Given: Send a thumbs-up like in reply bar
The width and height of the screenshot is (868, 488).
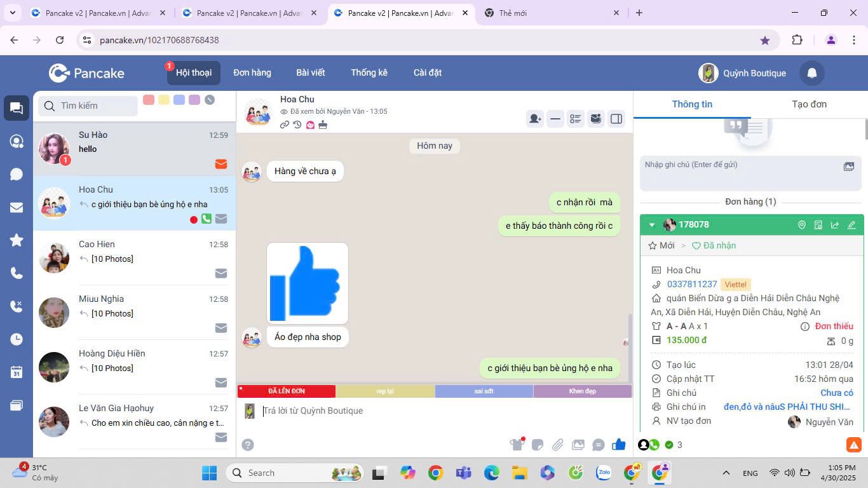Looking at the screenshot, I should point(619,445).
